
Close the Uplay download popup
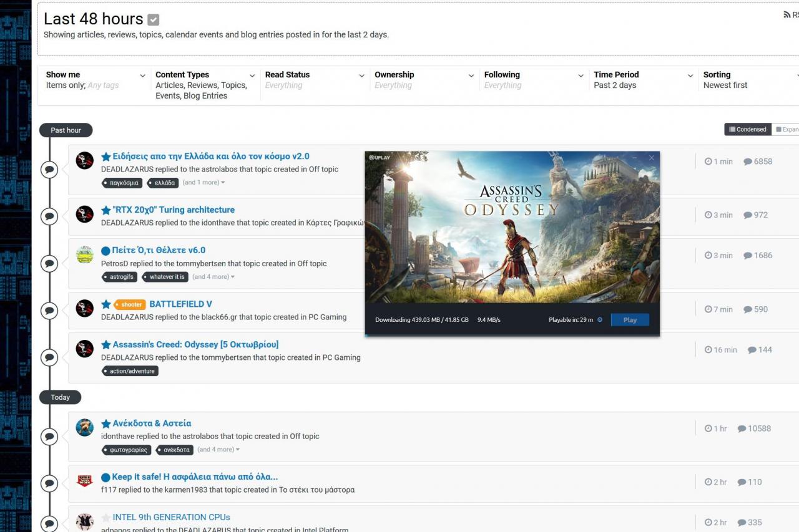(x=652, y=158)
